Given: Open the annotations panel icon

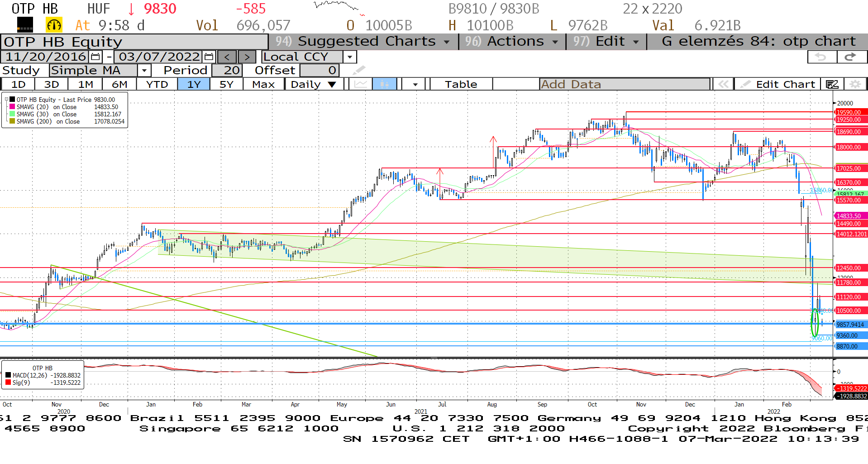Looking at the screenshot, I should (832, 84).
